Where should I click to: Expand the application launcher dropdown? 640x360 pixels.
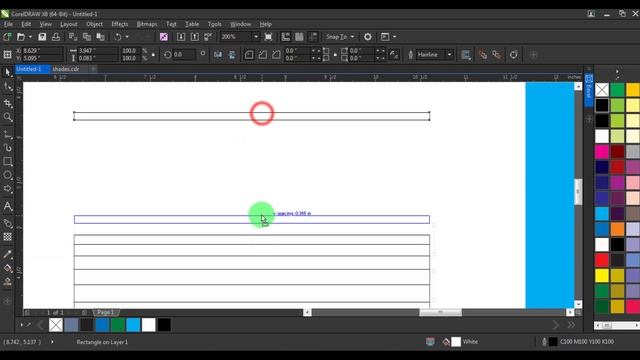tap(394, 37)
